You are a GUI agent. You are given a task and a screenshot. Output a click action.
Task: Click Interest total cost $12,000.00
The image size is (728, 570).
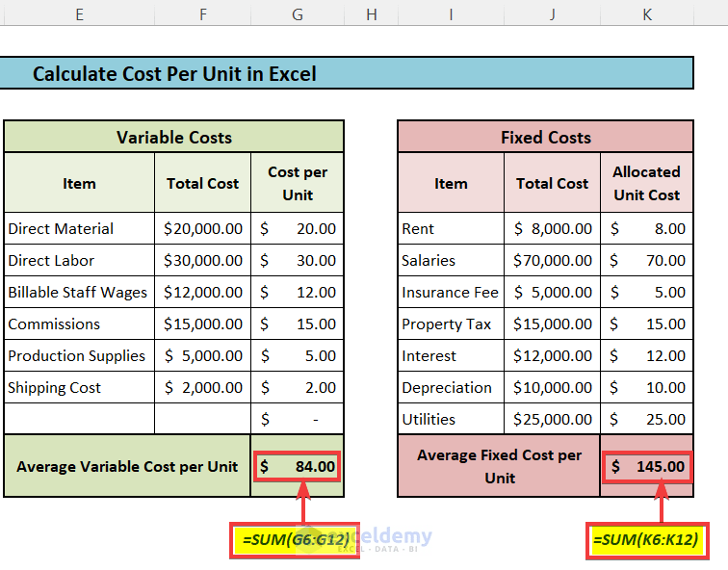pyautogui.click(x=552, y=355)
